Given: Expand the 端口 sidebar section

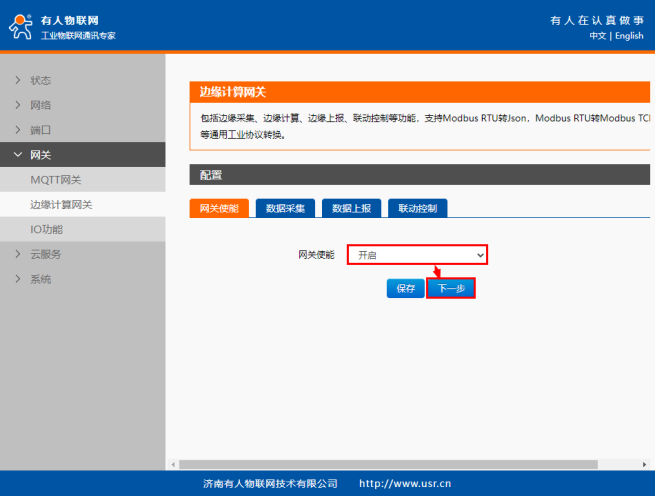Looking at the screenshot, I should 40,129.
